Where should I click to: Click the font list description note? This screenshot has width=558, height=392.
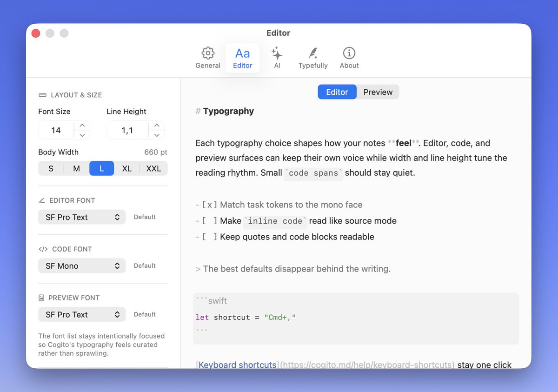tap(101, 345)
